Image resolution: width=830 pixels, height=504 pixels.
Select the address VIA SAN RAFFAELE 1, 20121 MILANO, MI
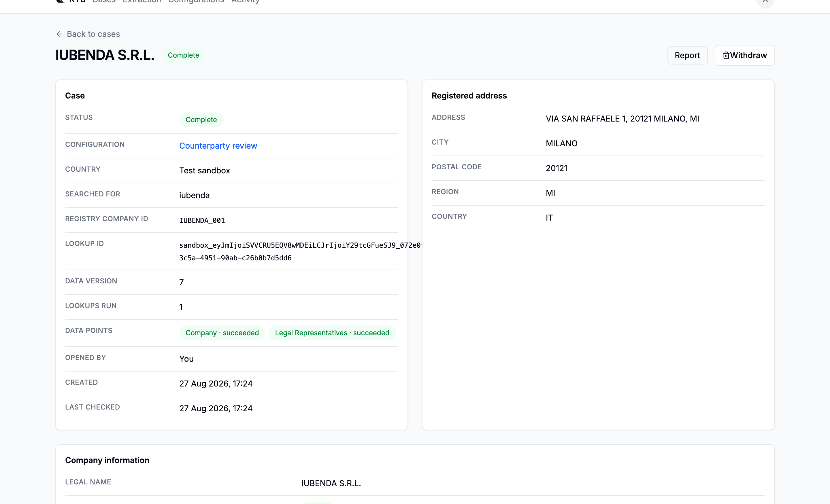622,119
